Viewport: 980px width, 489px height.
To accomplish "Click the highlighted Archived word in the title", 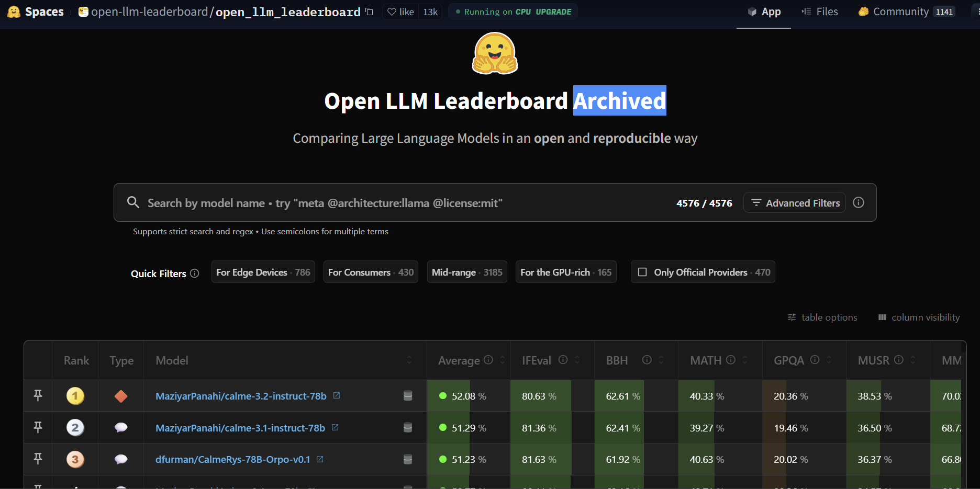I will (620, 100).
